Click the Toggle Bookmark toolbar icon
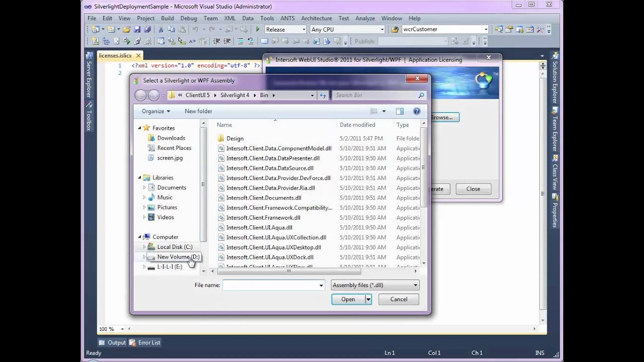This screenshot has width=644, height=362. (264, 41)
